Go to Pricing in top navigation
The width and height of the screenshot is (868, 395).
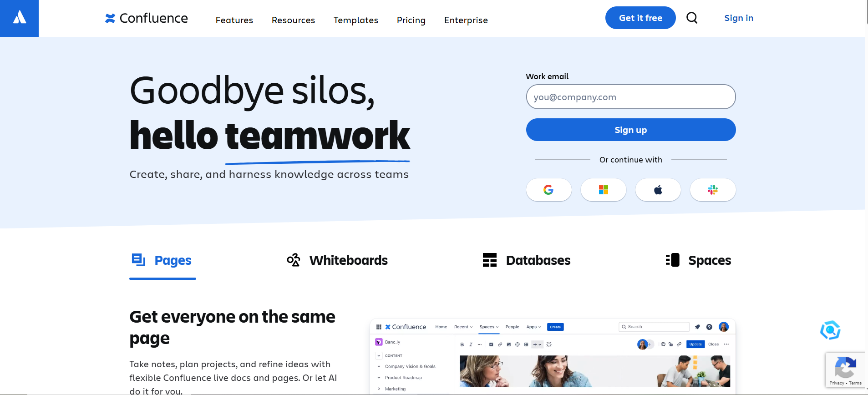click(411, 20)
